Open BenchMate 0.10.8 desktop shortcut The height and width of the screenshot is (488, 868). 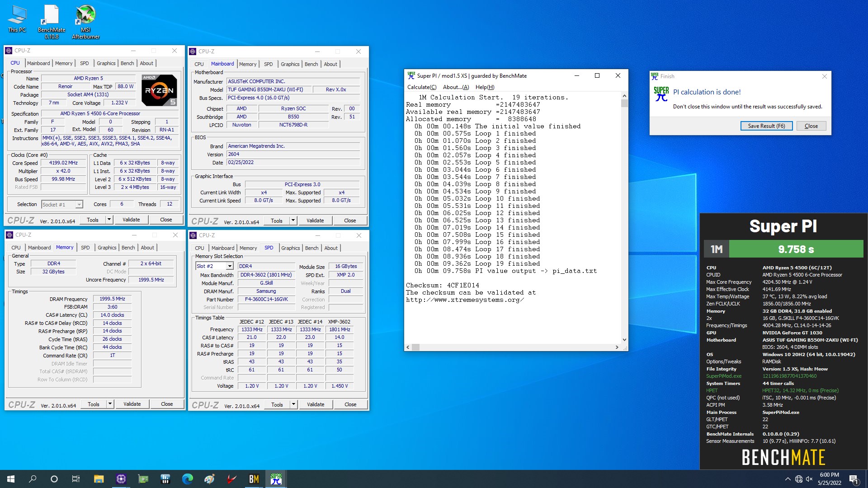51,22
